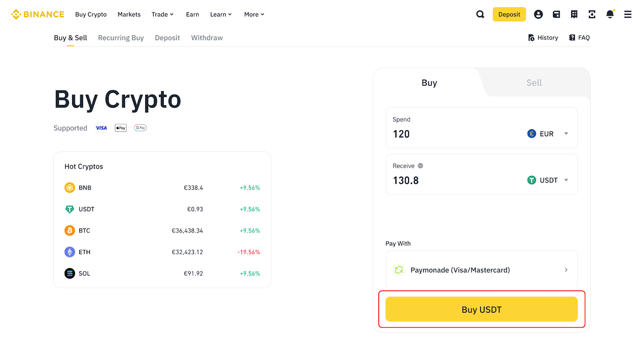Open the user profile account icon
This screenshot has width=644, height=343.
[x=538, y=14]
